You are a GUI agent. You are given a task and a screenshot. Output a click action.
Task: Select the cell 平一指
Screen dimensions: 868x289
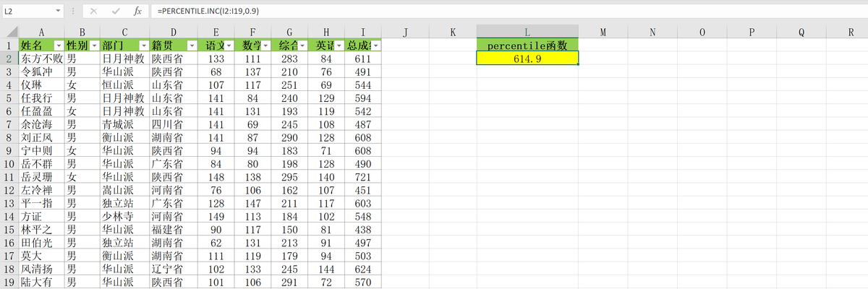[41, 203]
